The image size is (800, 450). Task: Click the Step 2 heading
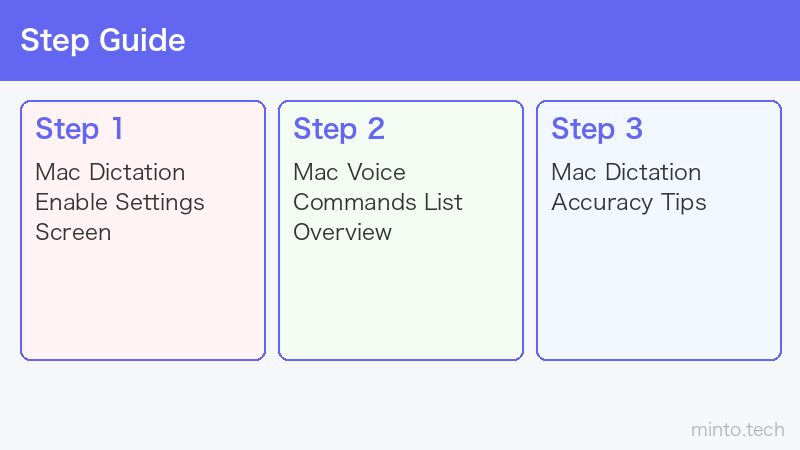339,129
